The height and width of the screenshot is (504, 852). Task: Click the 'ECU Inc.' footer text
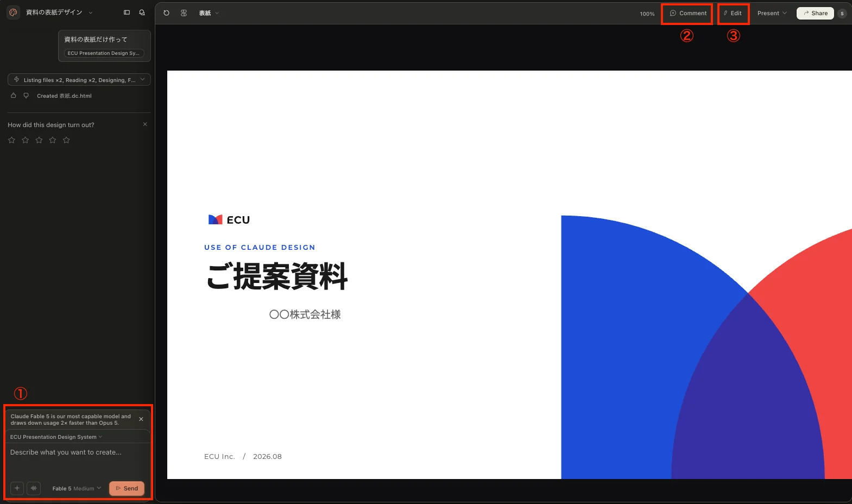click(219, 456)
